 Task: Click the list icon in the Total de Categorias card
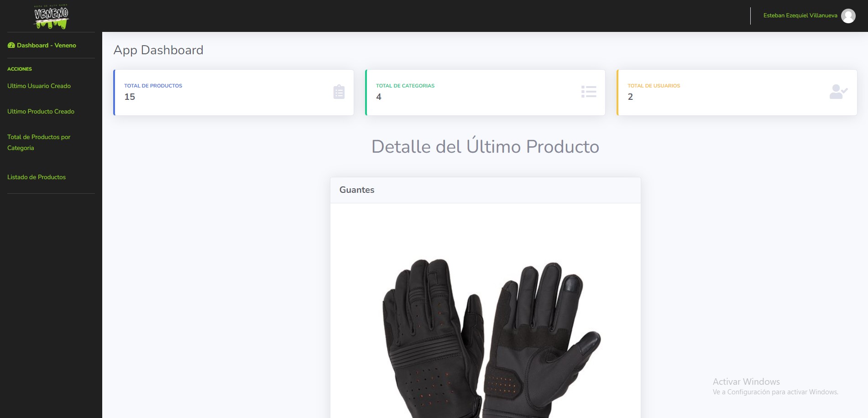click(589, 92)
